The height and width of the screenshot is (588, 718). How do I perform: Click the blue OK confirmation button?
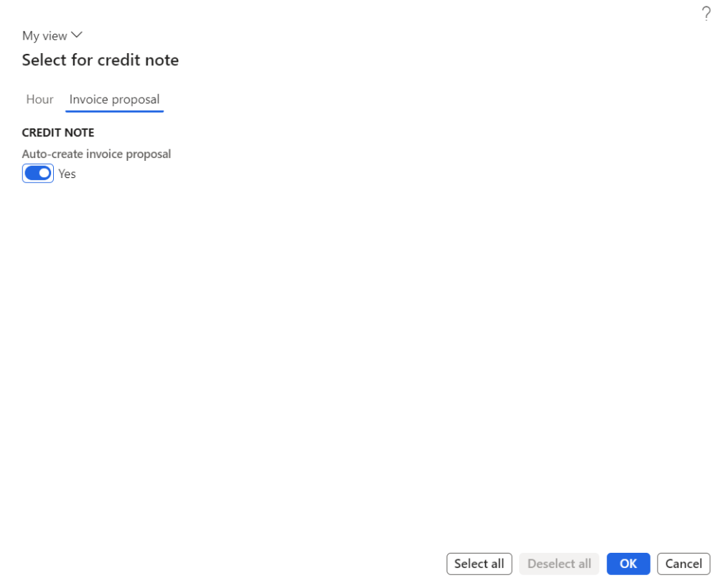coord(628,564)
